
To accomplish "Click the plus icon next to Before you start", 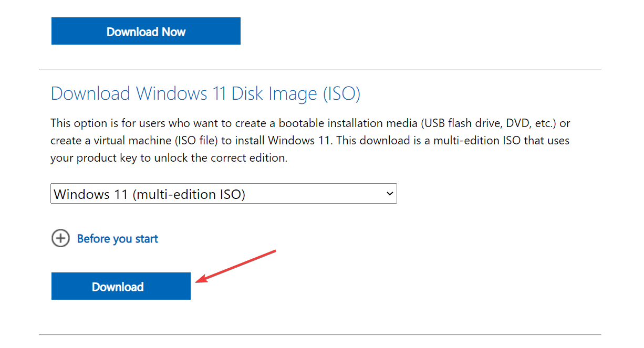I will pos(60,238).
